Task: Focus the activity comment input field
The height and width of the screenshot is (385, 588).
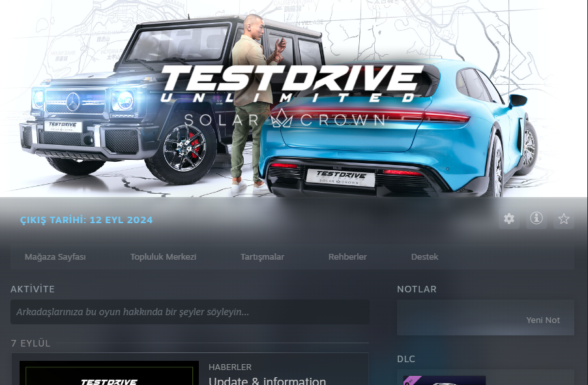Action: pyautogui.click(x=190, y=312)
